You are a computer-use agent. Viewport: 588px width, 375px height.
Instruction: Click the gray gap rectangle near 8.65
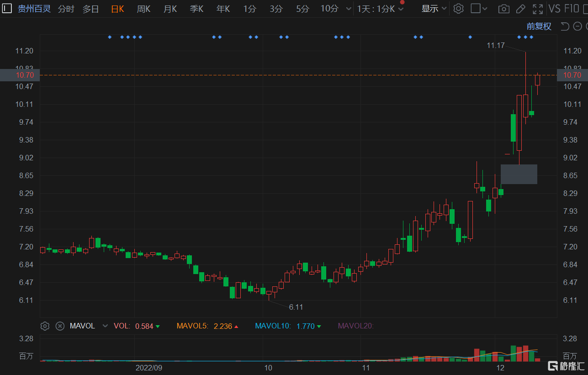click(x=519, y=174)
